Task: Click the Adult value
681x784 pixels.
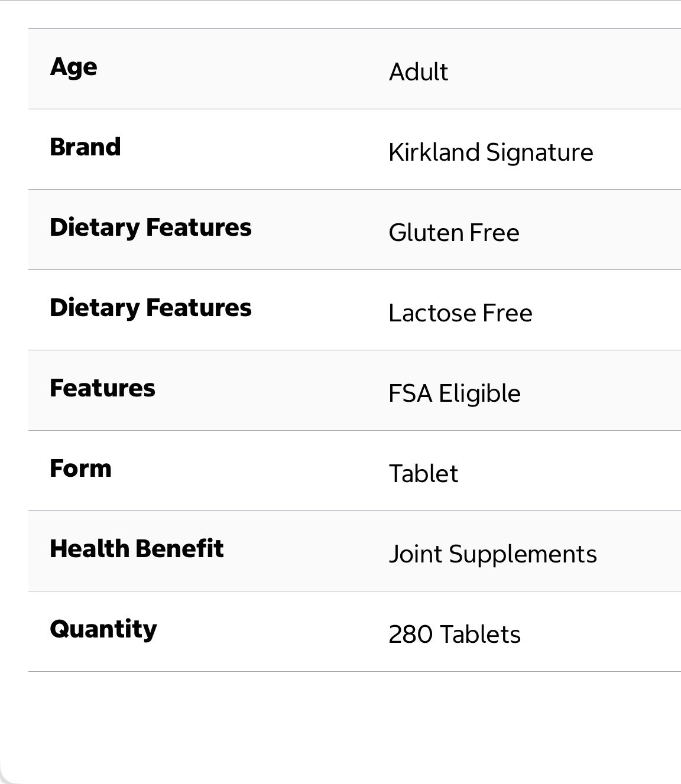Action: tap(419, 72)
